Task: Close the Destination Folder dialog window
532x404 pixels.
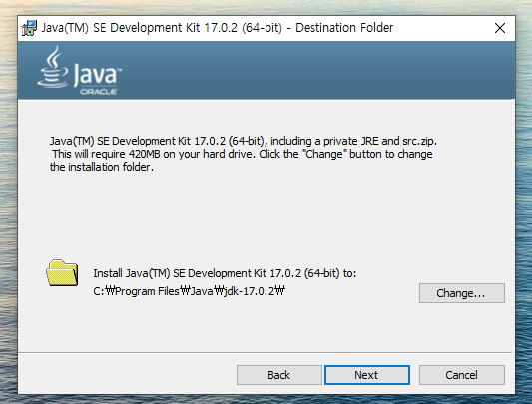Action: [x=500, y=28]
